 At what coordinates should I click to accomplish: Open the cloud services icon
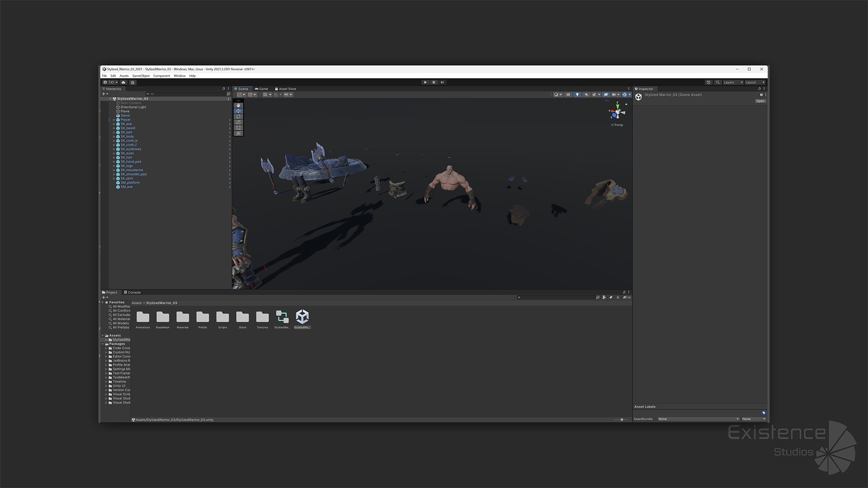[123, 82]
